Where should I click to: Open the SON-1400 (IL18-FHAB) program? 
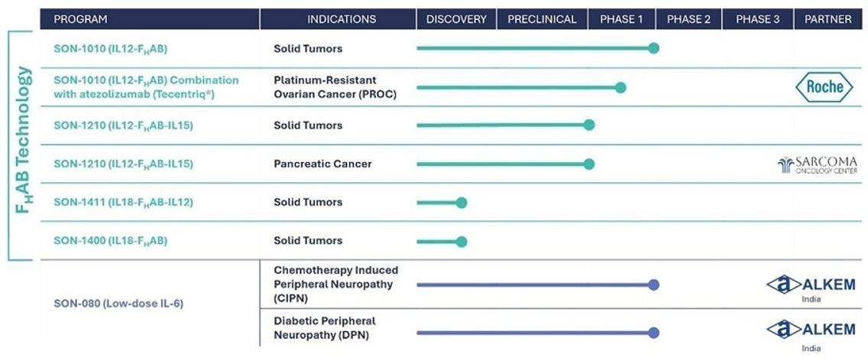point(110,241)
